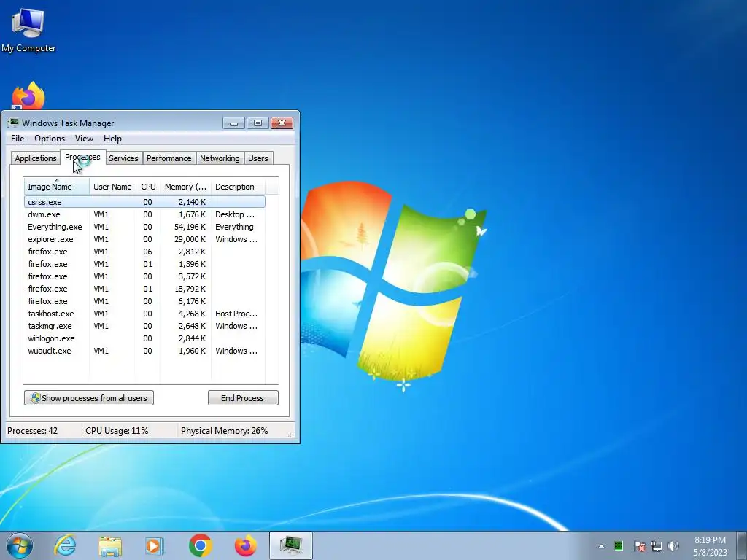Open the Action Center flag tray icon
This screenshot has width=747, height=560.
click(x=639, y=545)
